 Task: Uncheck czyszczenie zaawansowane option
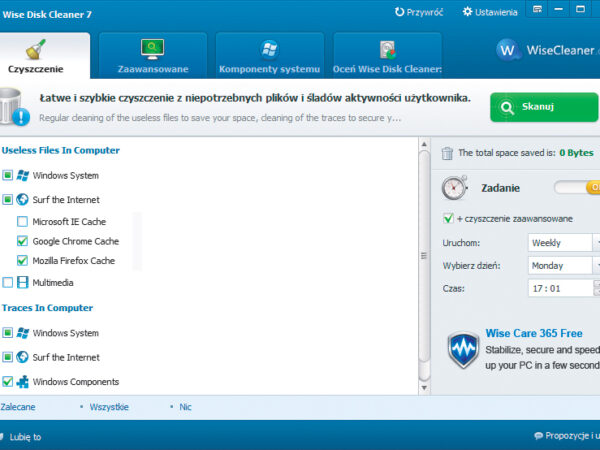tap(448, 218)
